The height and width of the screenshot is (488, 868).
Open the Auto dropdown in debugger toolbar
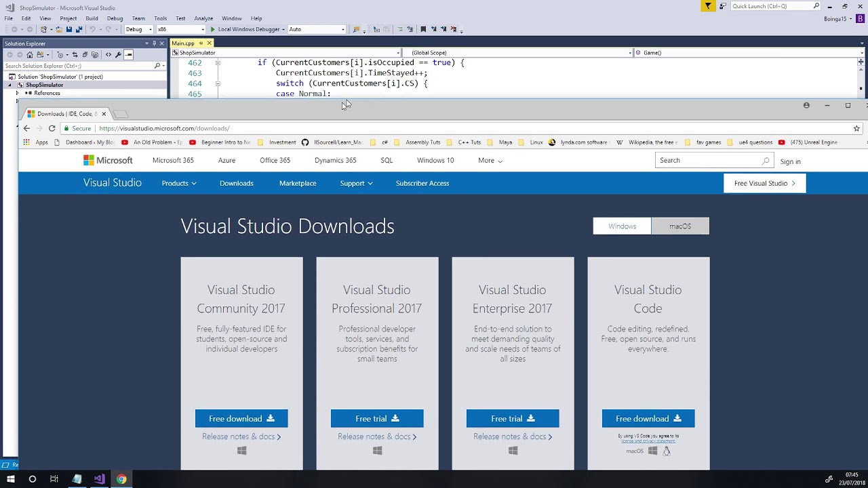317,29
